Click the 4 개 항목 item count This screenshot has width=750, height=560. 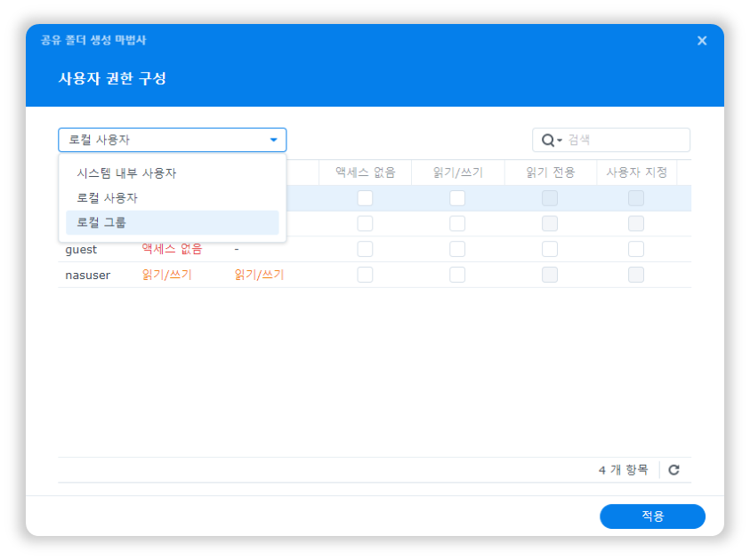point(624,470)
